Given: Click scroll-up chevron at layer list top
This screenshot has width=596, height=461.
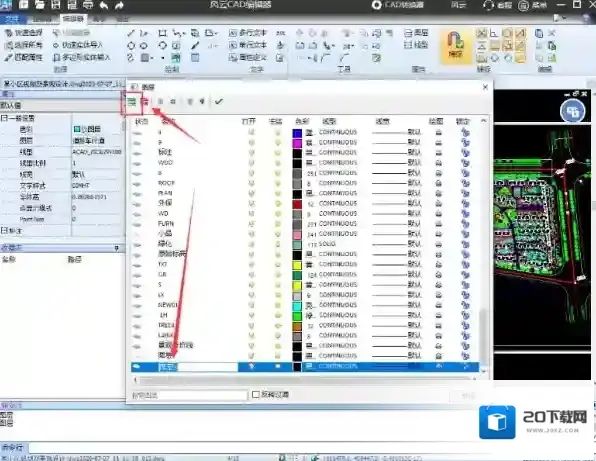Looking at the screenshot, I should [483, 121].
